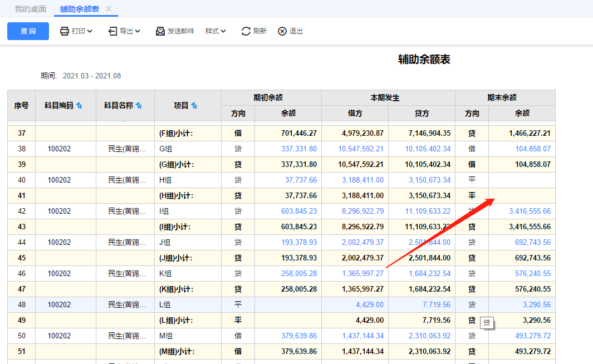Open K组 opening balance 258,005.28 link
This screenshot has width=593, height=364.
point(299,273)
